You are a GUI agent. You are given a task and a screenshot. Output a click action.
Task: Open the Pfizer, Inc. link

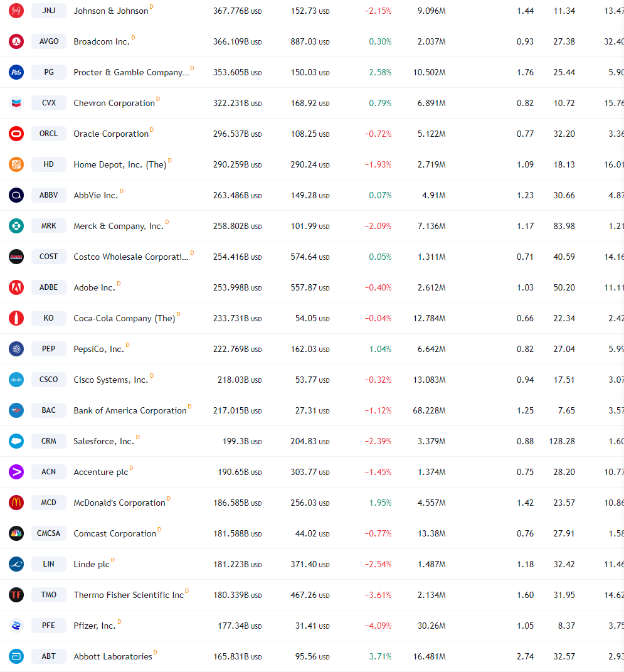click(x=95, y=626)
